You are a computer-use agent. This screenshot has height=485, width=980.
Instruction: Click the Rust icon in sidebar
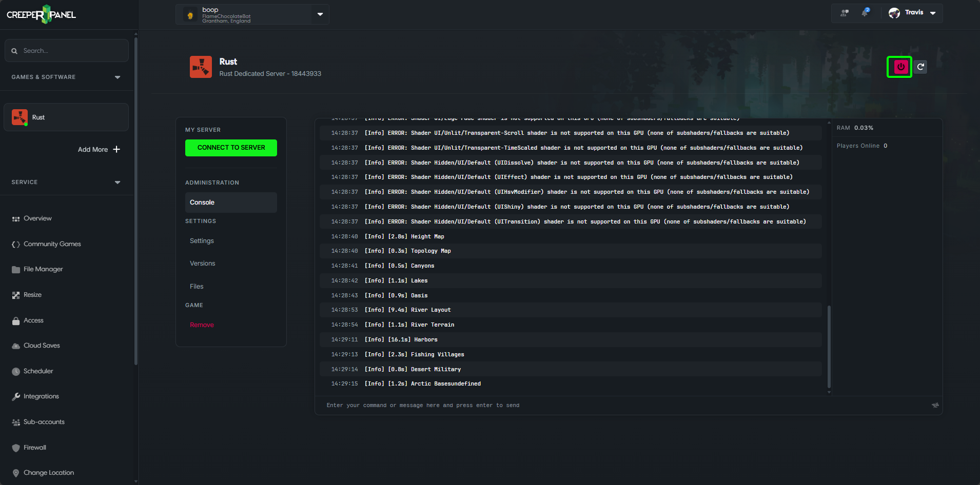(19, 117)
